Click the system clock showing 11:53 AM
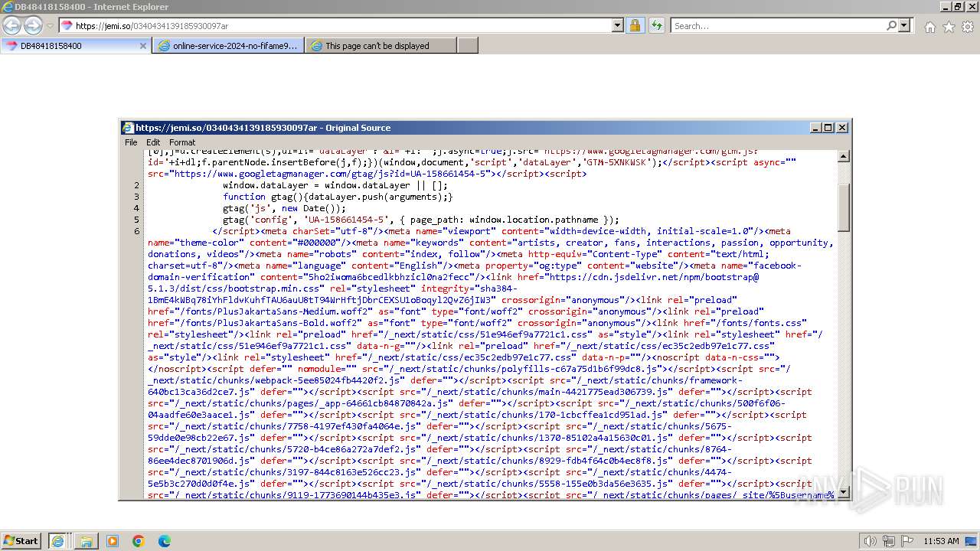980x551 pixels. [x=941, y=541]
